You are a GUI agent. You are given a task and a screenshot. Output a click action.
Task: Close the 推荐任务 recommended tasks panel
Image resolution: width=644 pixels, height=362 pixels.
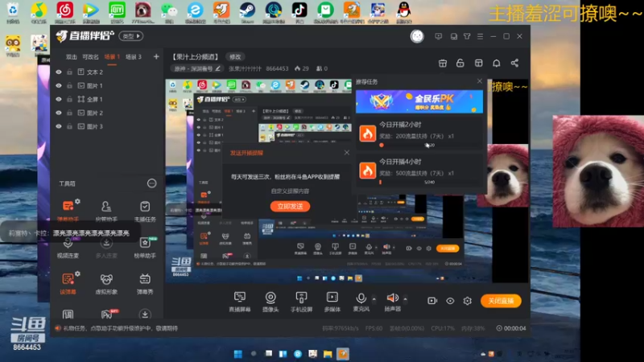(x=479, y=81)
